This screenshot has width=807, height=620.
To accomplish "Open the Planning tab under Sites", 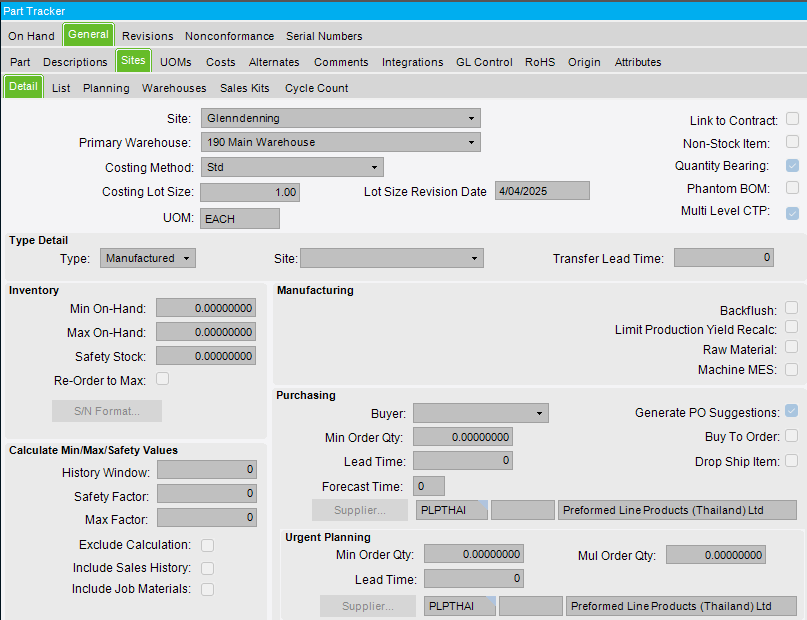I will [106, 88].
